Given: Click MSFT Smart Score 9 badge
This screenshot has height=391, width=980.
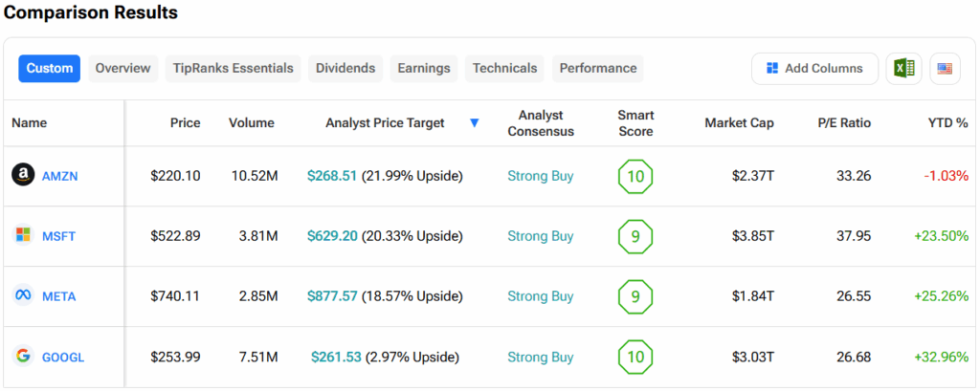Looking at the screenshot, I should coord(635,236).
